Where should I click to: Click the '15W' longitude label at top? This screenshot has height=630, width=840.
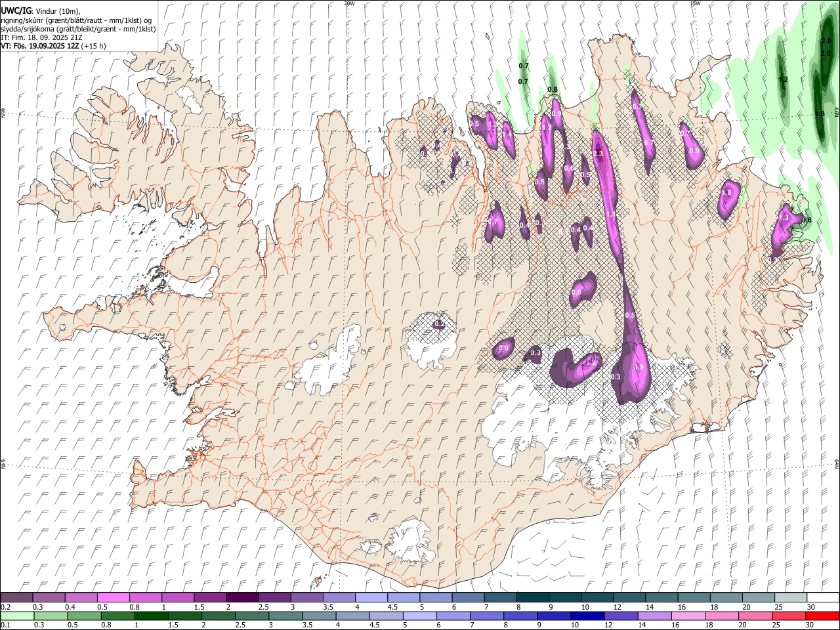click(696, 3)
